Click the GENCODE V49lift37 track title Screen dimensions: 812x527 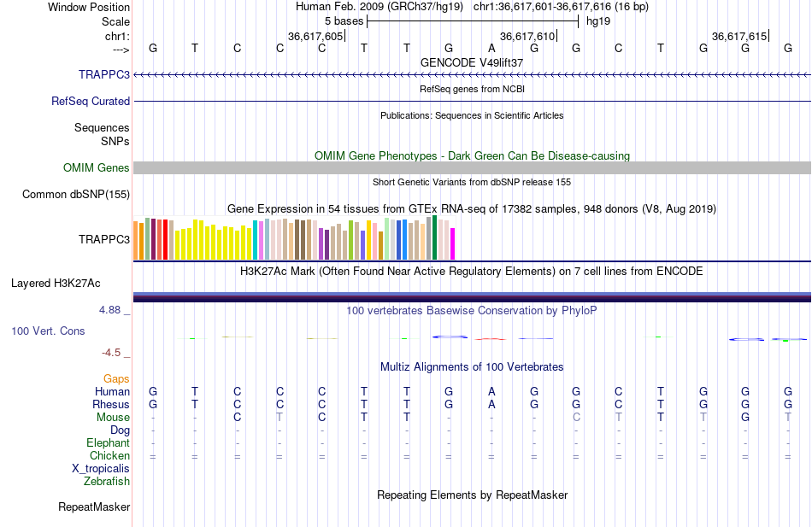(472, 62)
